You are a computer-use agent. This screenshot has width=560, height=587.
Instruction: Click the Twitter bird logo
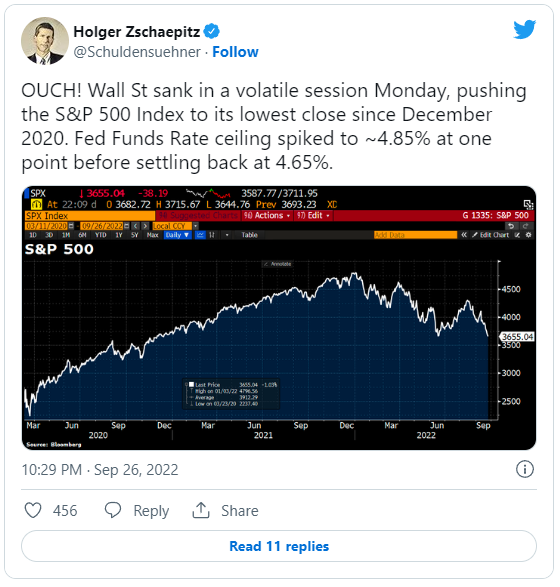point(524,30)
